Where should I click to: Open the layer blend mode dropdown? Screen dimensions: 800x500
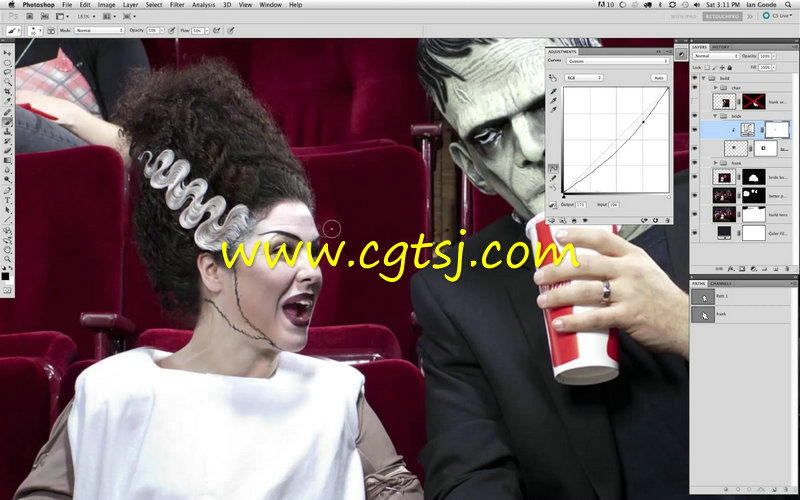pos(715,56)
